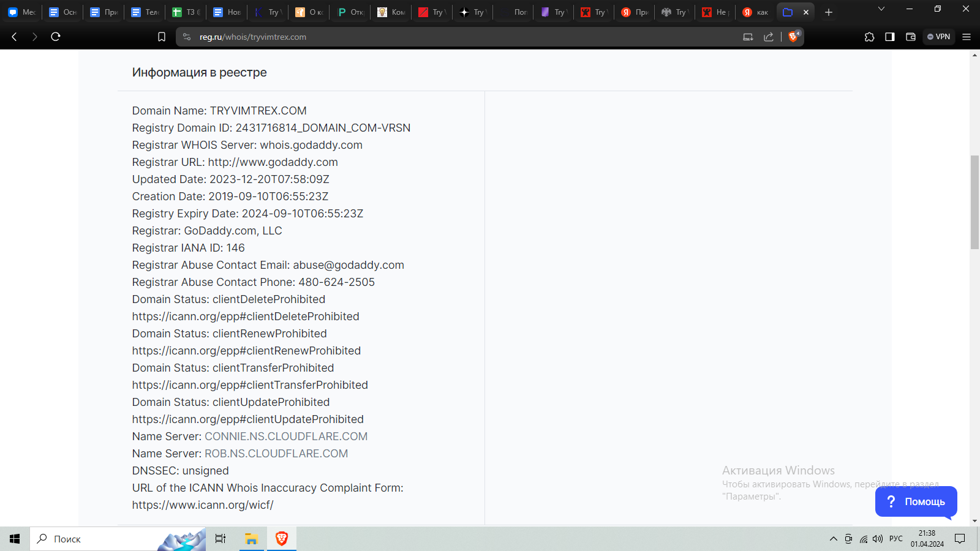Toggle the browser sidebar panel icon
The image size is (980, 551).
890,37
